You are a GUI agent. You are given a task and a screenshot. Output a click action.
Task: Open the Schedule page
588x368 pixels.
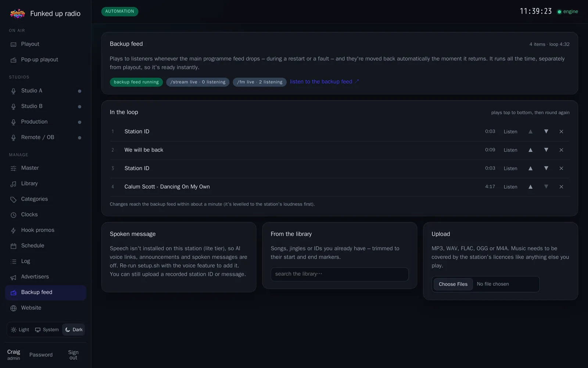coord(46,246)
